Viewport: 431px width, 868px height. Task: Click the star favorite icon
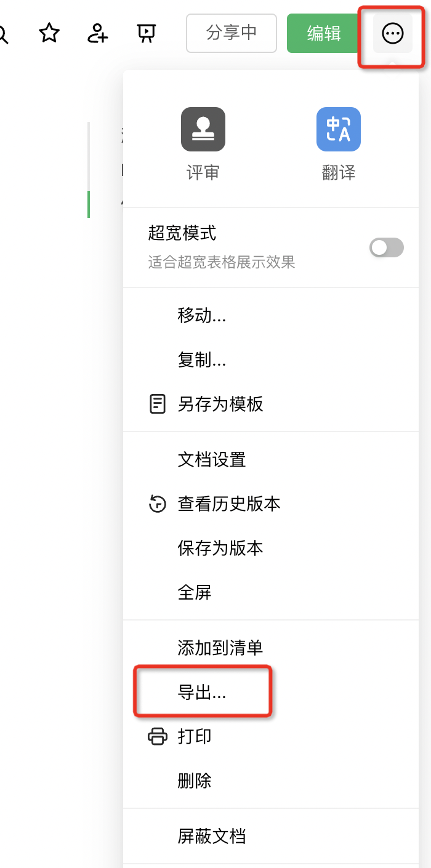pos(49,33)
